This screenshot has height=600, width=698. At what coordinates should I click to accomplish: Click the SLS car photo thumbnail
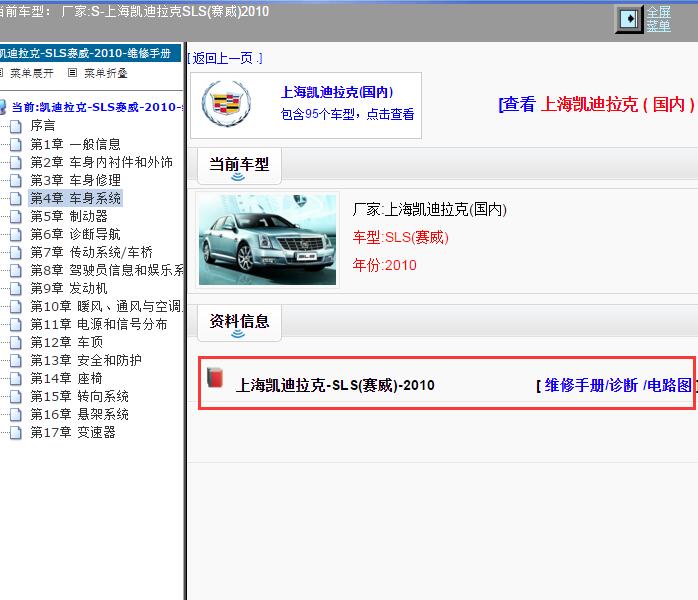[x=268, y=239]
